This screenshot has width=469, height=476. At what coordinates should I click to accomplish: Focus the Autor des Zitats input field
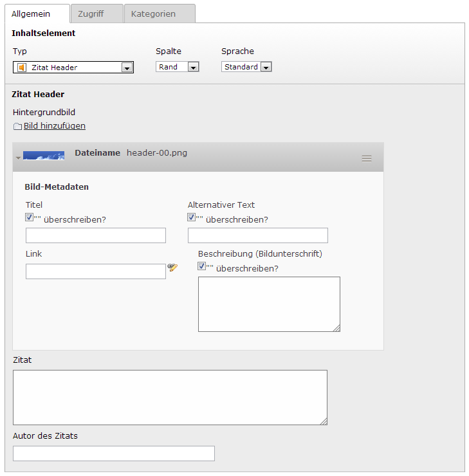(114, 453)
